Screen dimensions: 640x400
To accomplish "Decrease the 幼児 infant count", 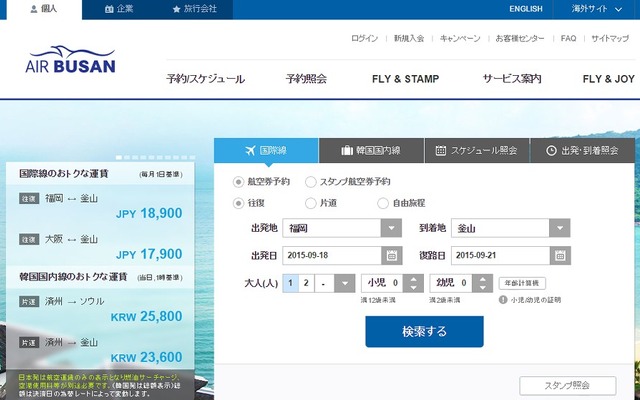I will (482, 288).
